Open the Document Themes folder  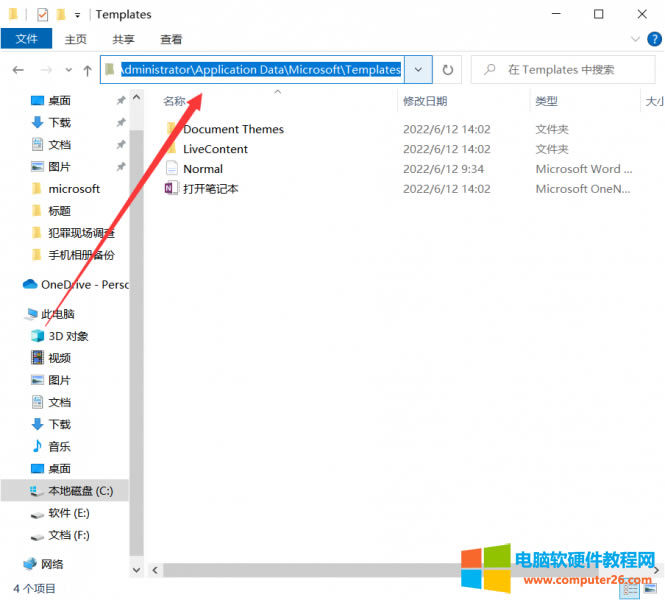pos(233,129)
